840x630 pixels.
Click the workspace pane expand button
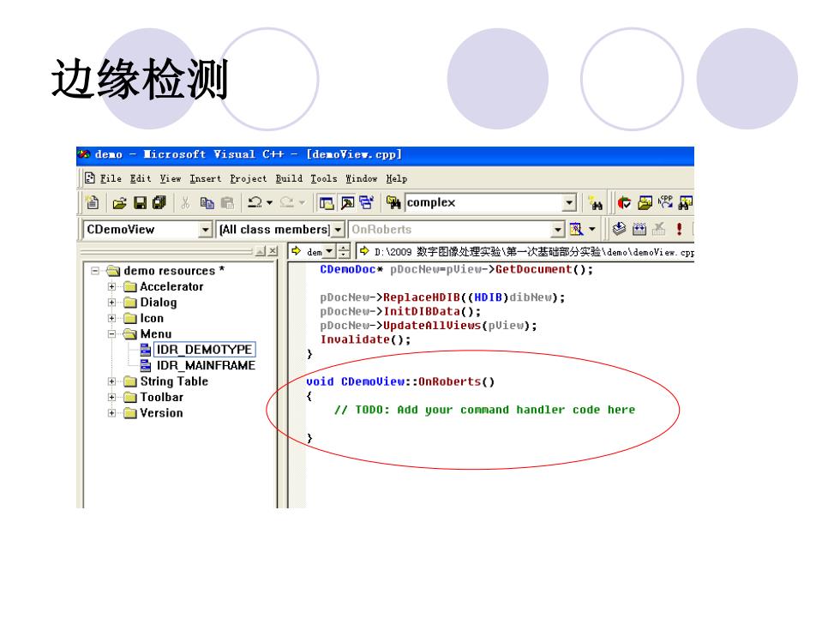click(261, 250)
